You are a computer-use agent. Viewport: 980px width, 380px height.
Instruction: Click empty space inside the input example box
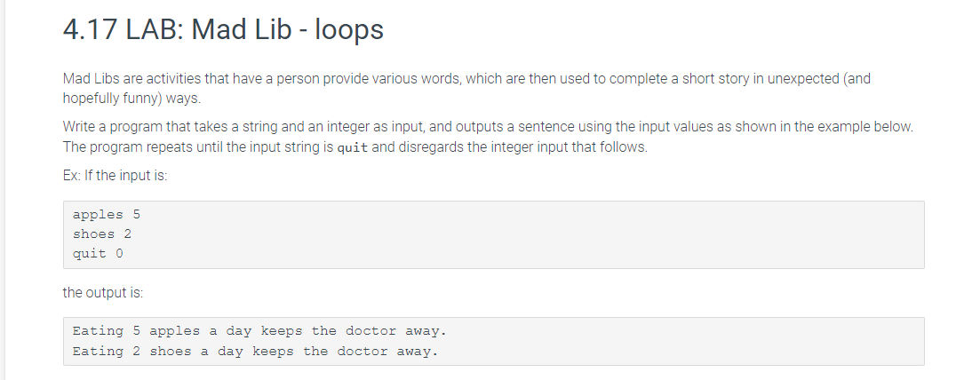[x=531, y=235]
